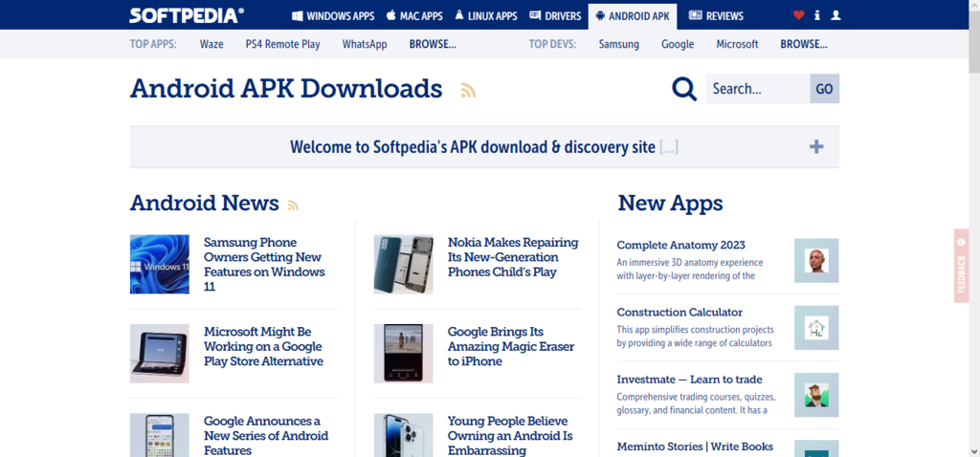The image size is (980, 457).
Task: Open Waze in top apps
Action: tap(212, 44)
